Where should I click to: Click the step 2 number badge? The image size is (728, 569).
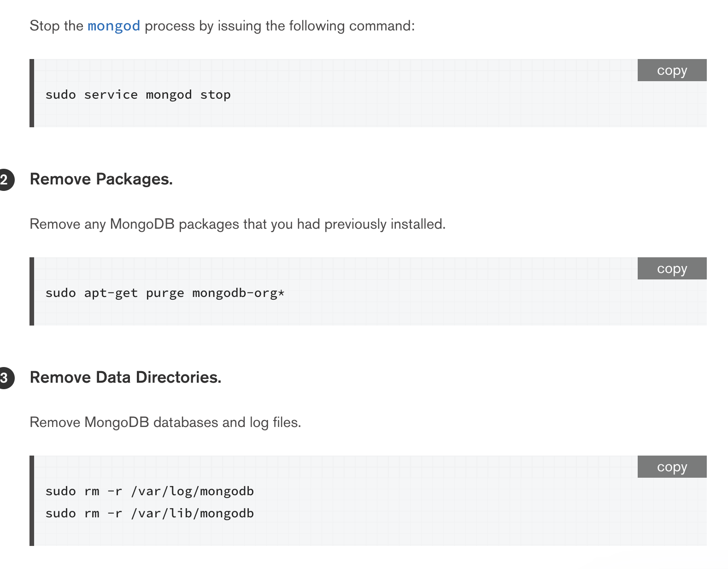pyautogui.click(x=5, y=180)
